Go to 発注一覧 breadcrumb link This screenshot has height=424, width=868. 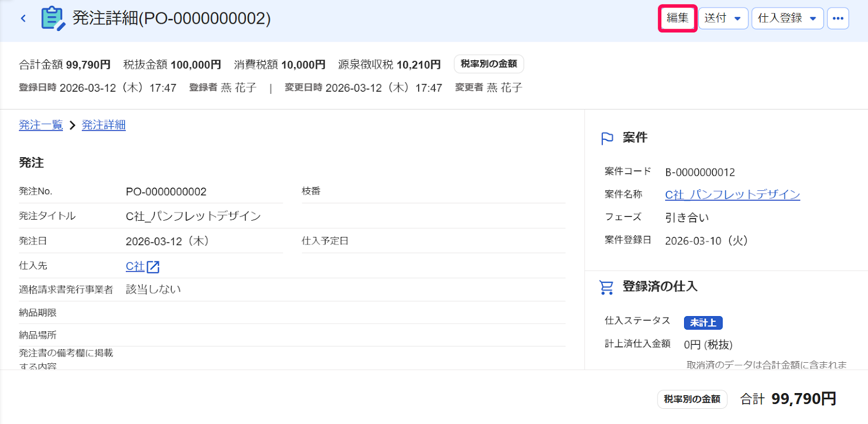[x=41, y=125]
